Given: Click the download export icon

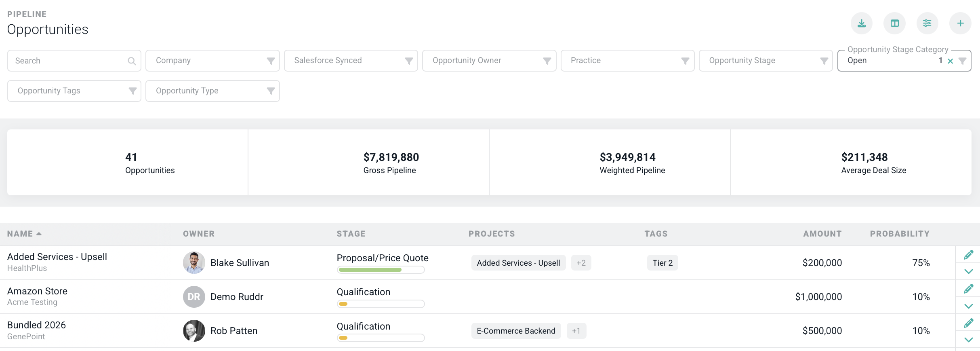Looking at the screenshot, I should coord(861,23).
